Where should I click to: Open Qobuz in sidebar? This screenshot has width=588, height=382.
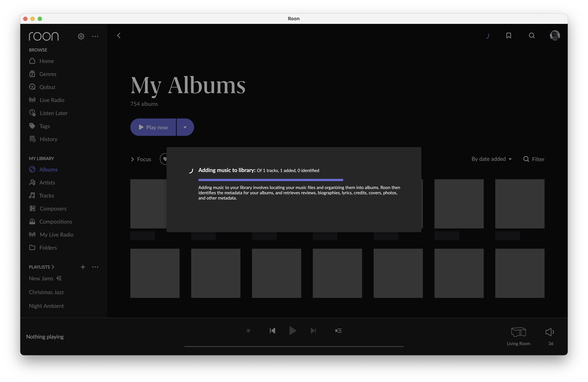point(42,87)
